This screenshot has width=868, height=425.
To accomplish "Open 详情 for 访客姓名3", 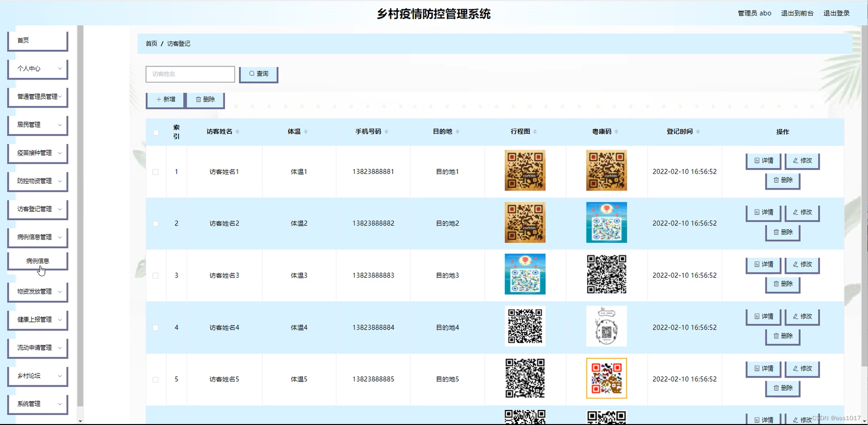I will 763,265.
